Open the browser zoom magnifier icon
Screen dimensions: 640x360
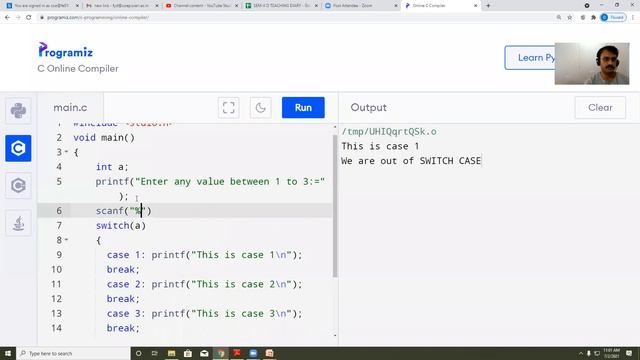click(x=559, y=18)
